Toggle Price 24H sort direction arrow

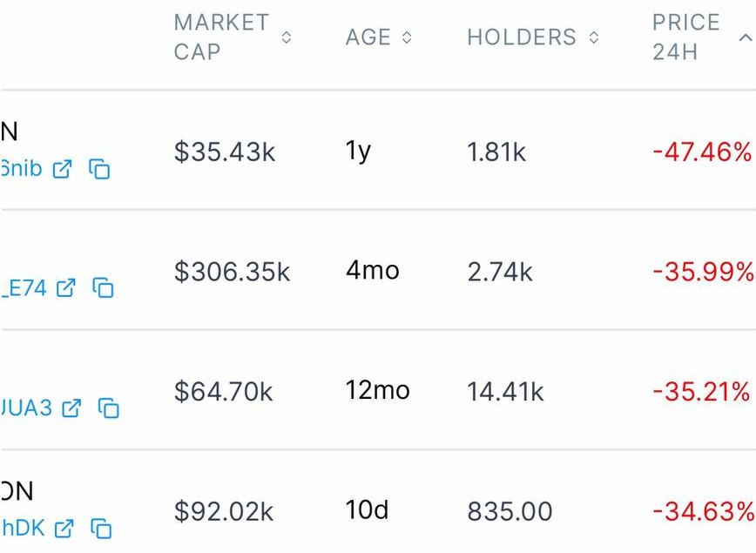pos(745,37)
